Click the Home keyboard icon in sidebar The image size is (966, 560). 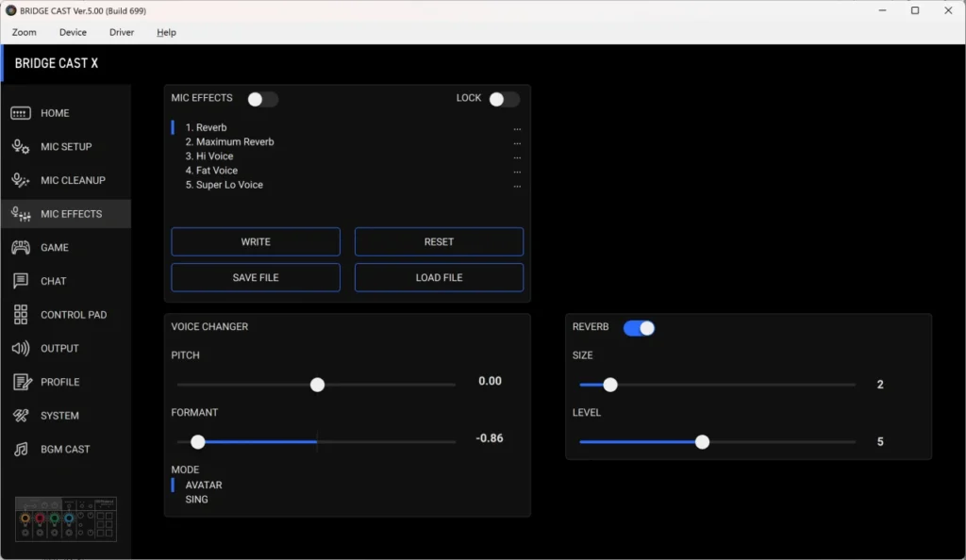21,113
